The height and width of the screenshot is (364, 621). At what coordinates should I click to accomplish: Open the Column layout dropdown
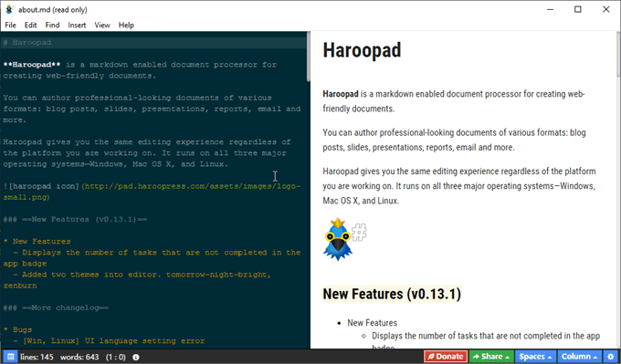point(579,357)
